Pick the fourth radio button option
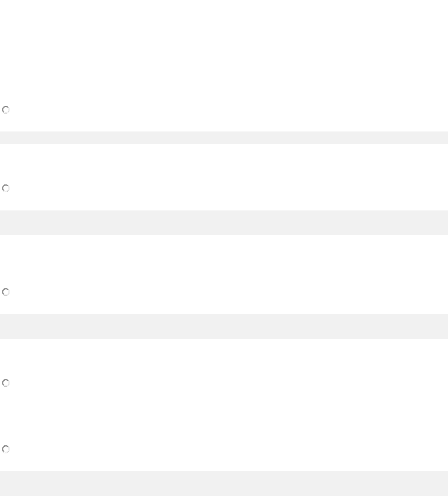 click(6, 383)
